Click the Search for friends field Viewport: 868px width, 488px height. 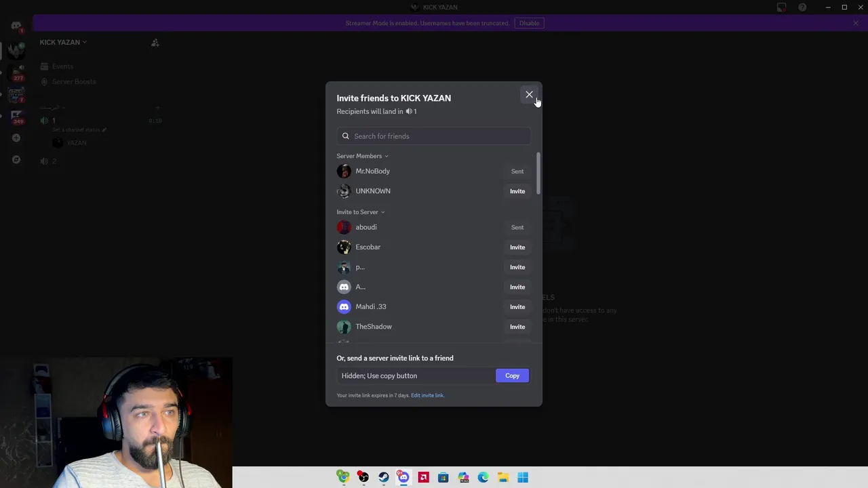pos(433,136)
